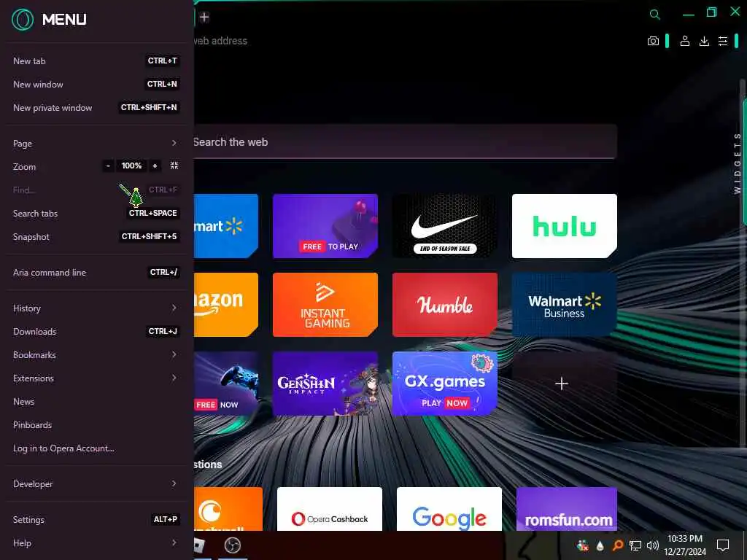Open the romsfun.com suggestion tile

566,508
